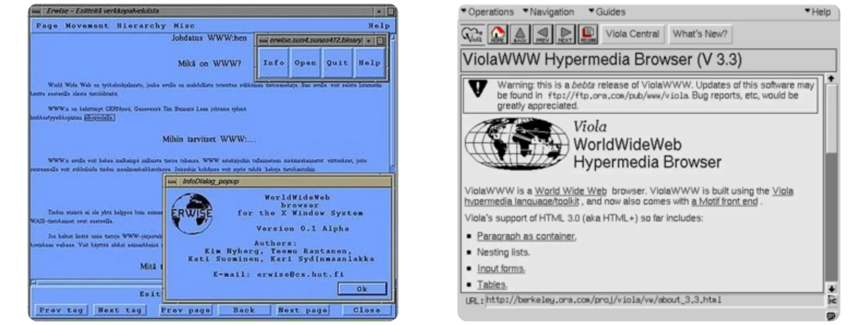
Task: Click the Close button in Erwise's bottom bar
Action: (x=366, y=310)
